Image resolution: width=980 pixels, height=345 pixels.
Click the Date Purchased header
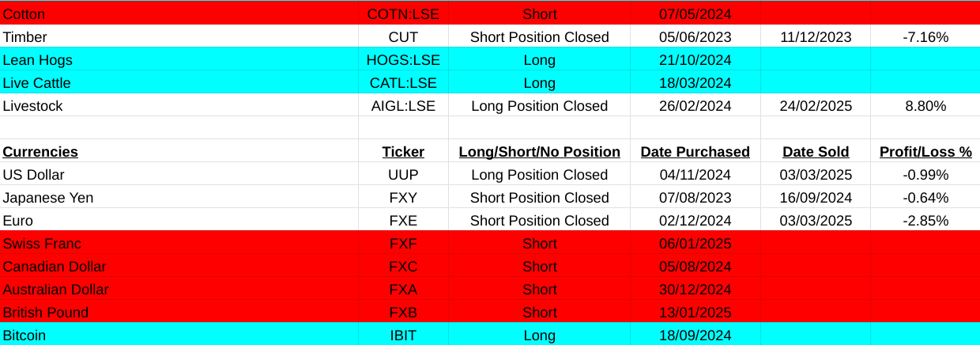coord(695,152)
